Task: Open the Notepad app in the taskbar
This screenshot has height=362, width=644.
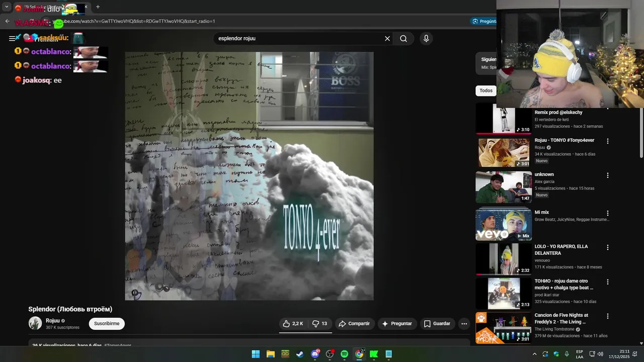Action: [x=388, y=354]
